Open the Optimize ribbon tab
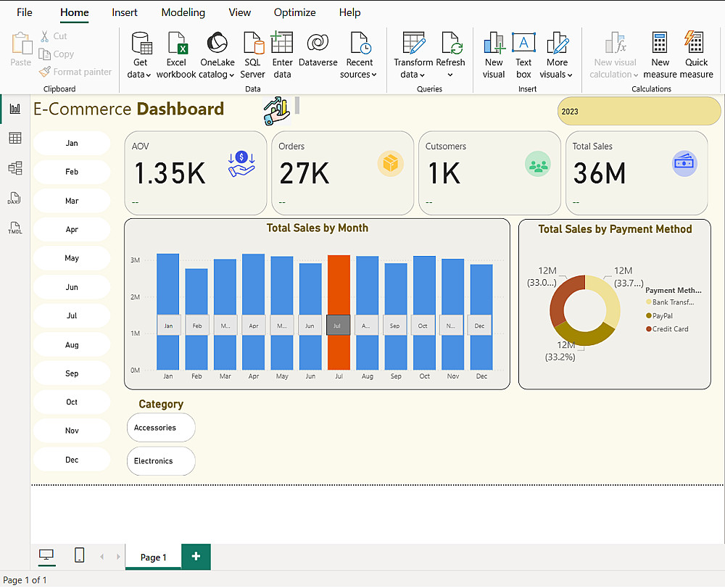 294,12
